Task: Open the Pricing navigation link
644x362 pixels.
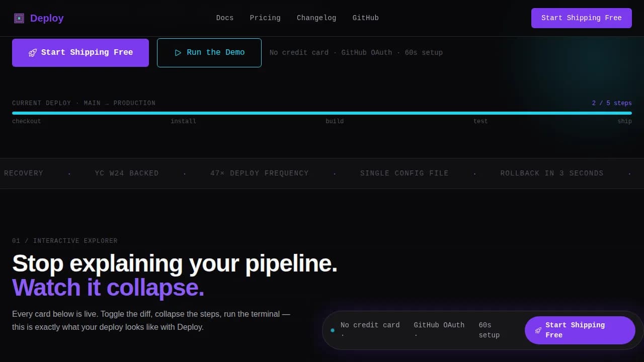Action: tap(265, 18)
